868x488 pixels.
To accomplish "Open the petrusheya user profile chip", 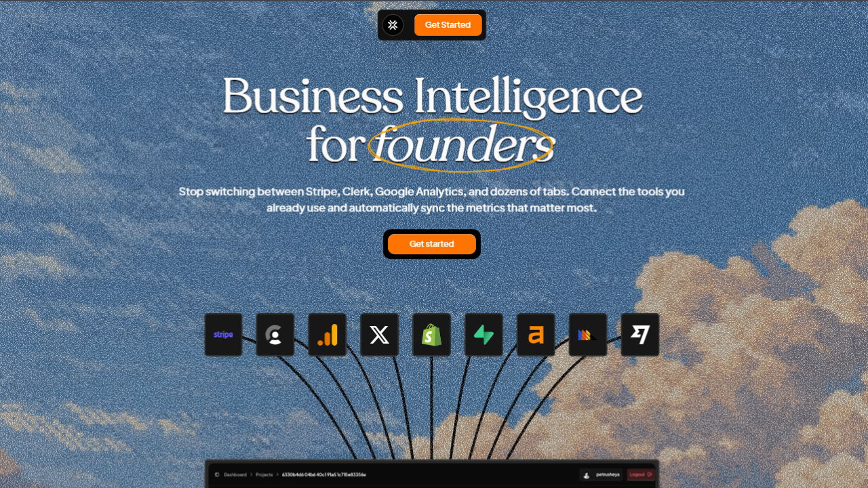I will (x=601, y=474).
